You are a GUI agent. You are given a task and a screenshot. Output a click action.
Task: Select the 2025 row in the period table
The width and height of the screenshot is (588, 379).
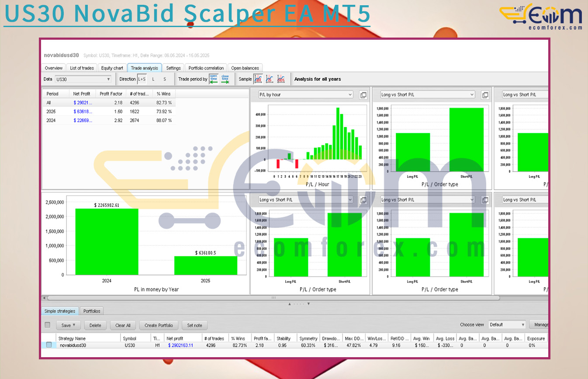point(109,111)
